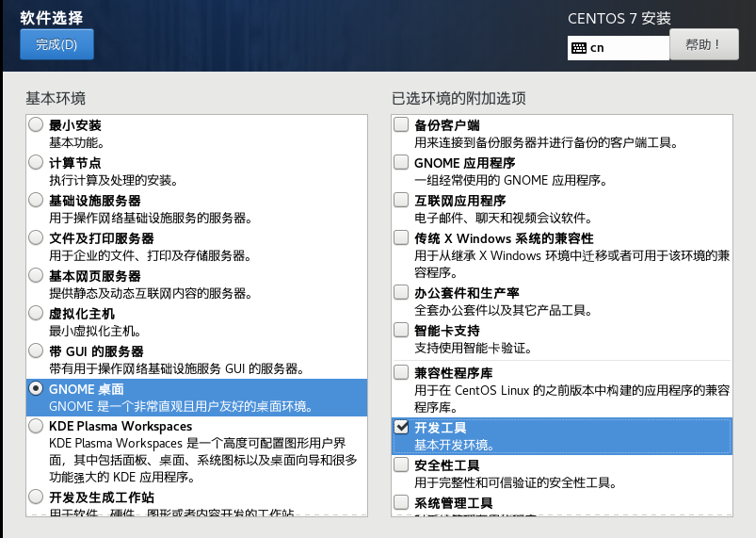Select the GNOME 桌面 radio button
This screenshot has height=538, width=756.
point(36,388)
